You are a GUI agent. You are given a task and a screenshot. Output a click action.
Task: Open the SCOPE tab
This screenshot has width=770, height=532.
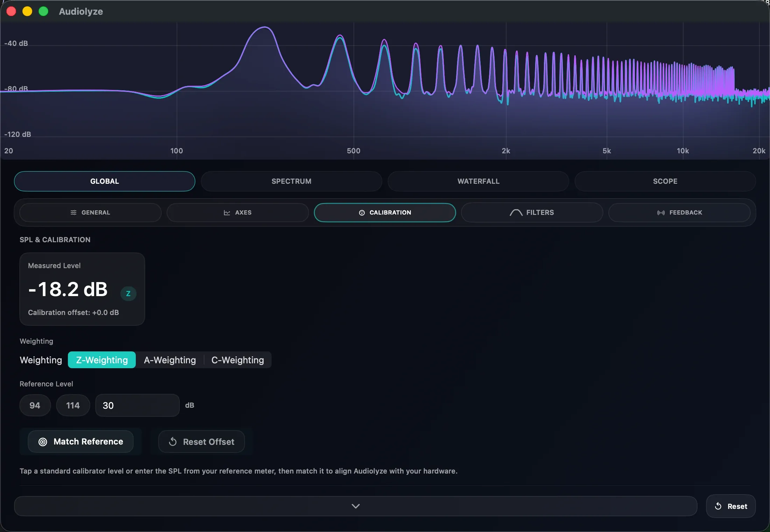(665, 181)
